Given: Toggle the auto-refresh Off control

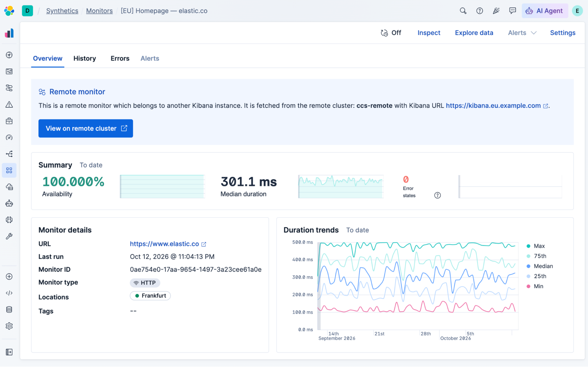Looking at the screenshot, I should pyautogui.click(x=391, y=33).
